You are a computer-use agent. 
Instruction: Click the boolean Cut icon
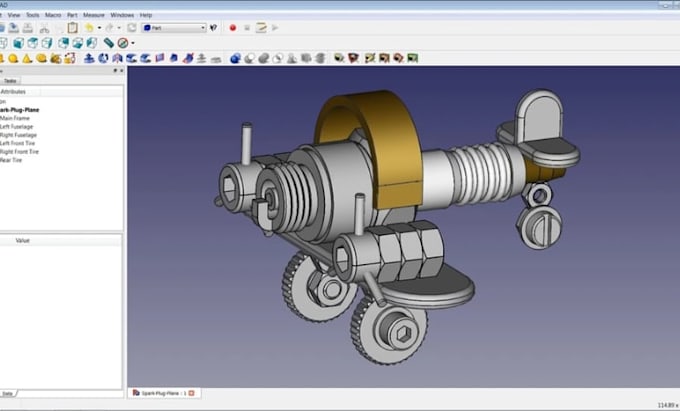249,58
